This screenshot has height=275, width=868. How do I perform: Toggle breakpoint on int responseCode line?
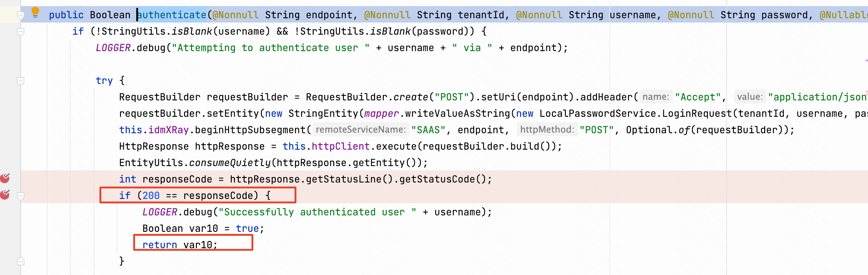5,178
